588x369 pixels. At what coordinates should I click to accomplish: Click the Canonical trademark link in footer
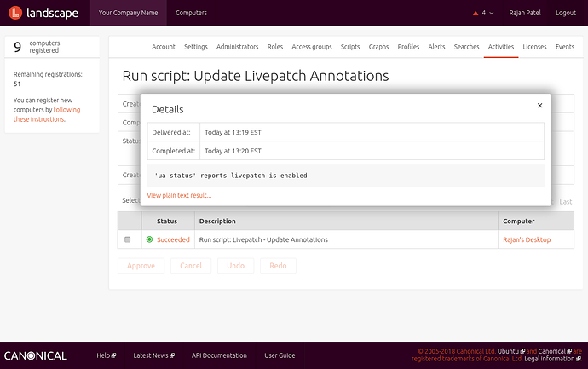click(555, 351)
